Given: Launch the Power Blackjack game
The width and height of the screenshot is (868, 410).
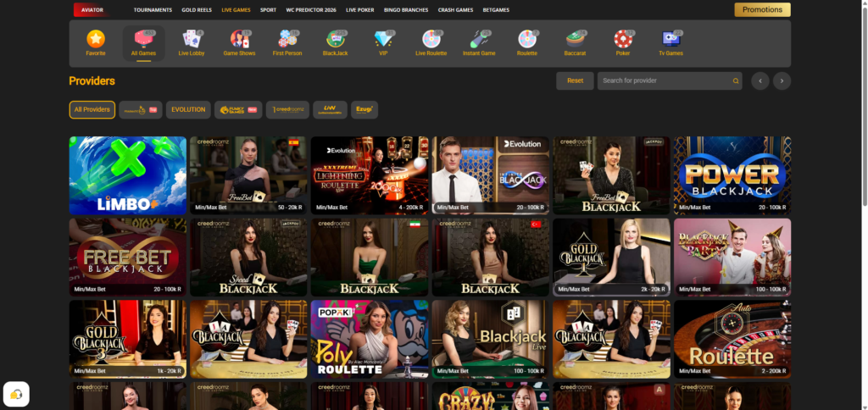Looking at the screenshot, I should pos(732,175).
